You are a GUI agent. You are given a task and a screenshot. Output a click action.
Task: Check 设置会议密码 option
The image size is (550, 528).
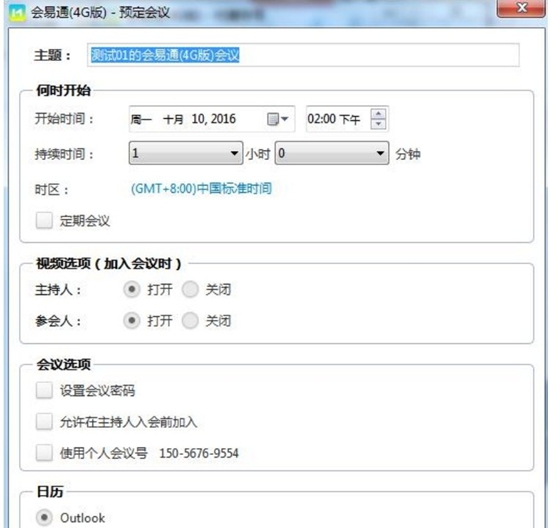click(44, 390)
